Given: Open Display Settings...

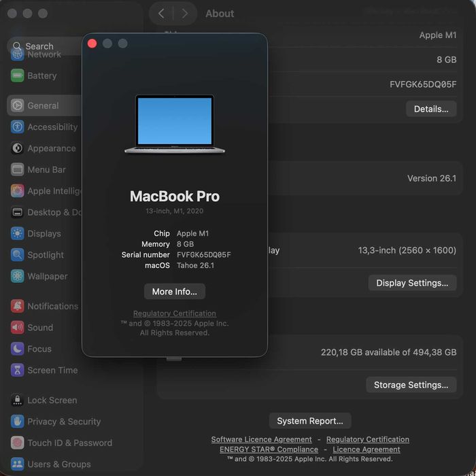Looking at the screenshot, I should coord(412,283).
